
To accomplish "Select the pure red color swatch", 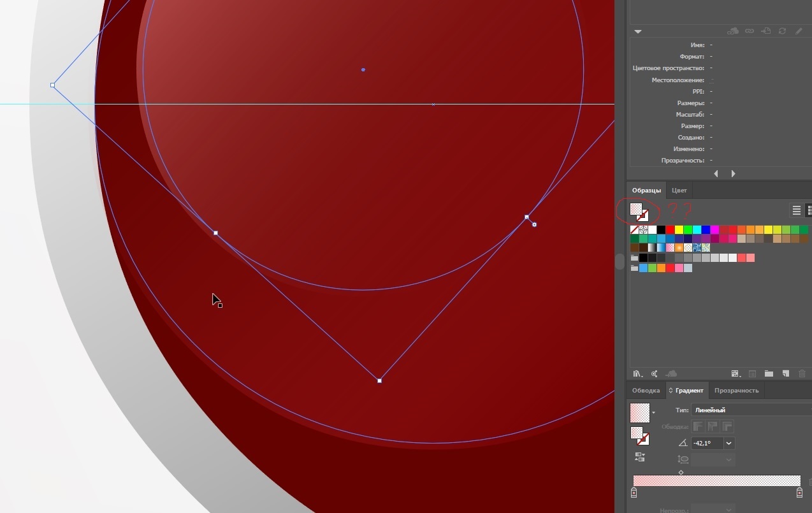I will click(670, 229).
